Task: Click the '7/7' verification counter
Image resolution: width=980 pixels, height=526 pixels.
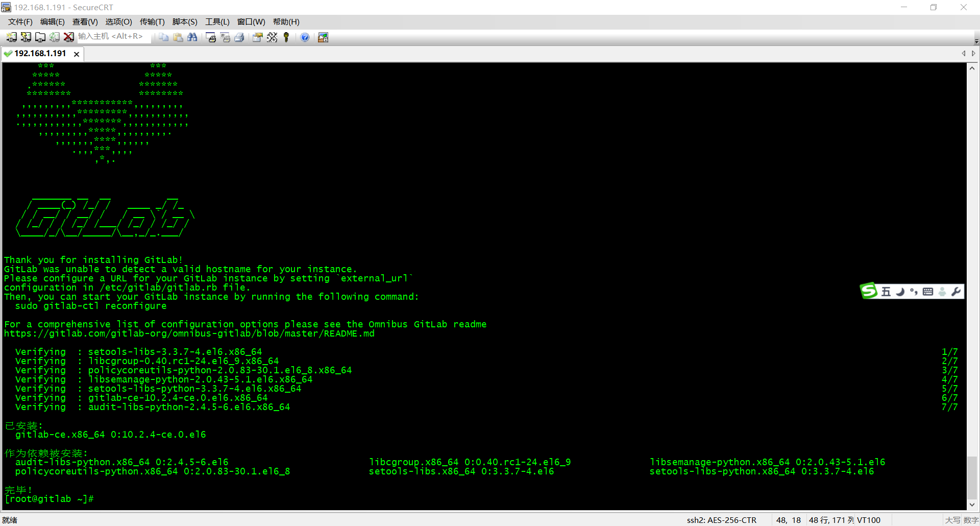Action: coord(950,408)
